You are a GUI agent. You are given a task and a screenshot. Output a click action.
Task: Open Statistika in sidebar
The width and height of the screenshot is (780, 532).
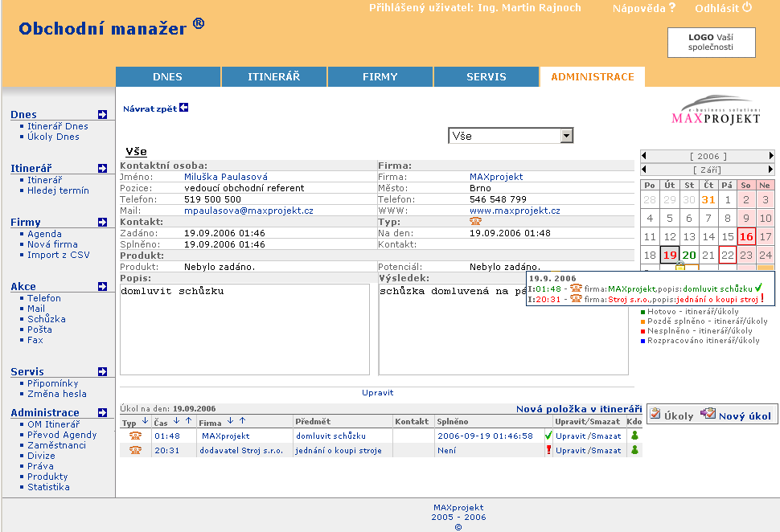48,487
